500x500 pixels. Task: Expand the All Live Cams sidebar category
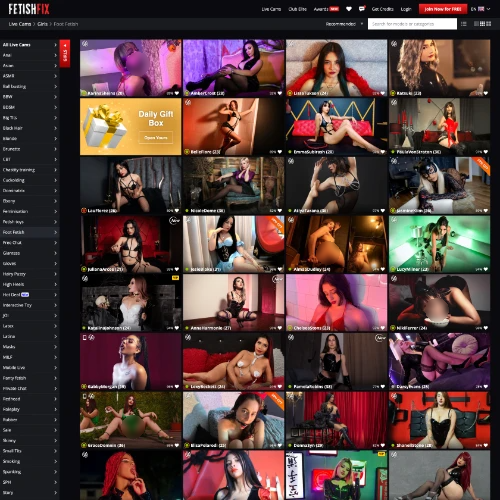click(x=30, y=45)
